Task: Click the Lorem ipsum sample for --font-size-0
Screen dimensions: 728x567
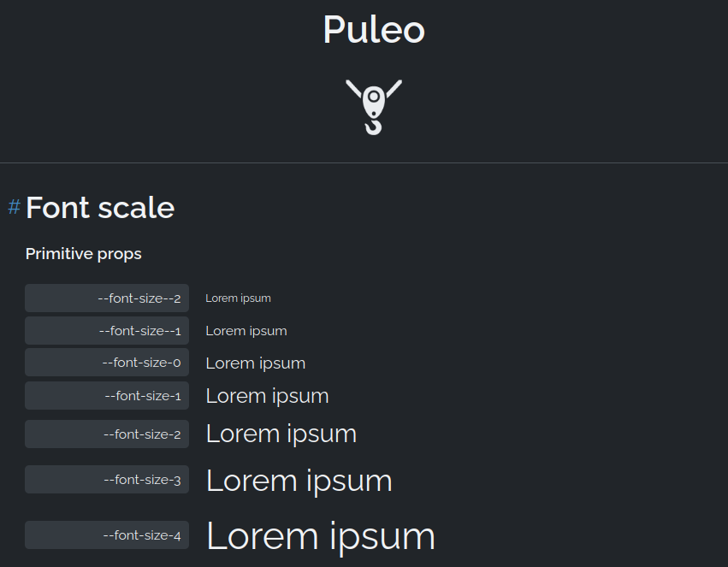Action: (x=256, y=363)
